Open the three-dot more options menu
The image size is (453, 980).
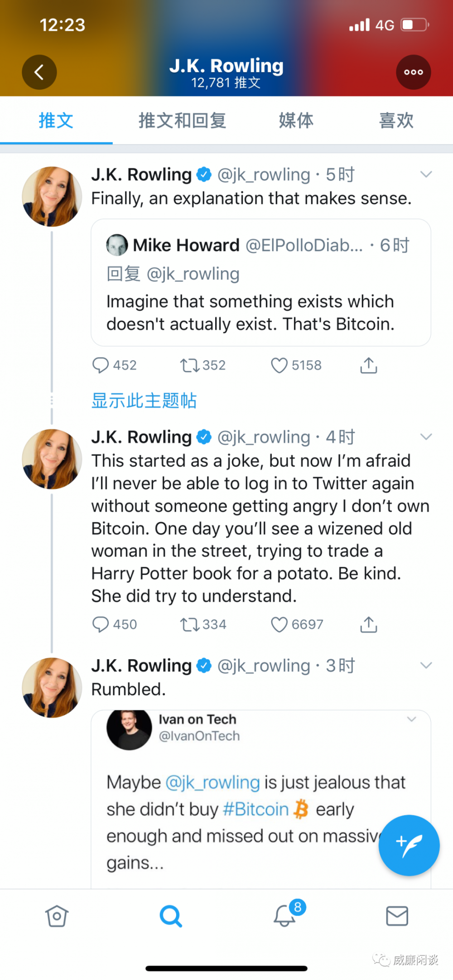(413, 72)
